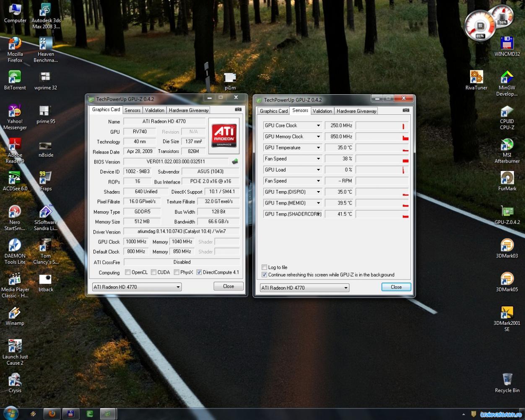Image resolution: width=525 pixels, height=420 pixels.
Task: Launch SiSoftware Sandra Lite icon
Action: (x=46, y=218)
